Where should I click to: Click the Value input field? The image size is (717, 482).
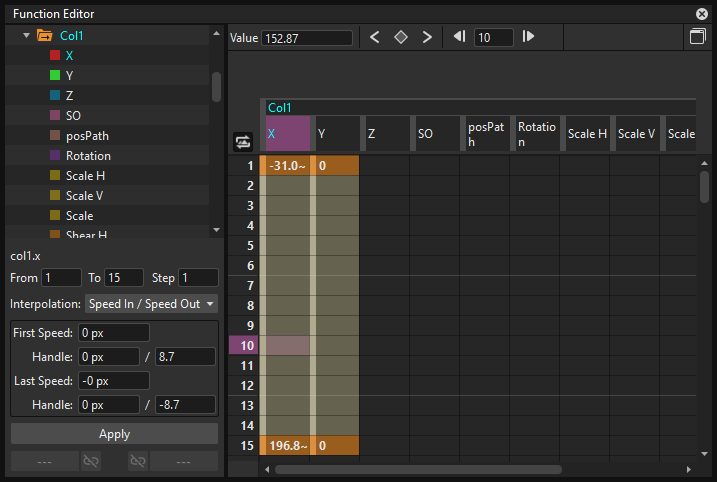[307, 38]
